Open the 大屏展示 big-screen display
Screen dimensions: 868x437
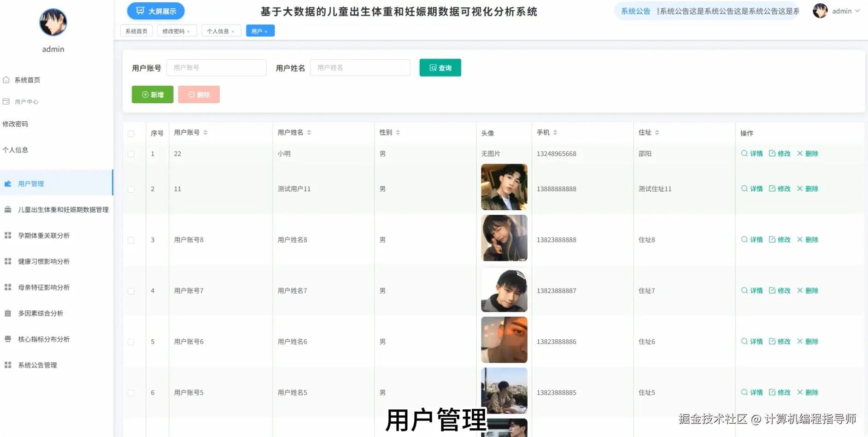pyautogui.click(x=156, y=11)
